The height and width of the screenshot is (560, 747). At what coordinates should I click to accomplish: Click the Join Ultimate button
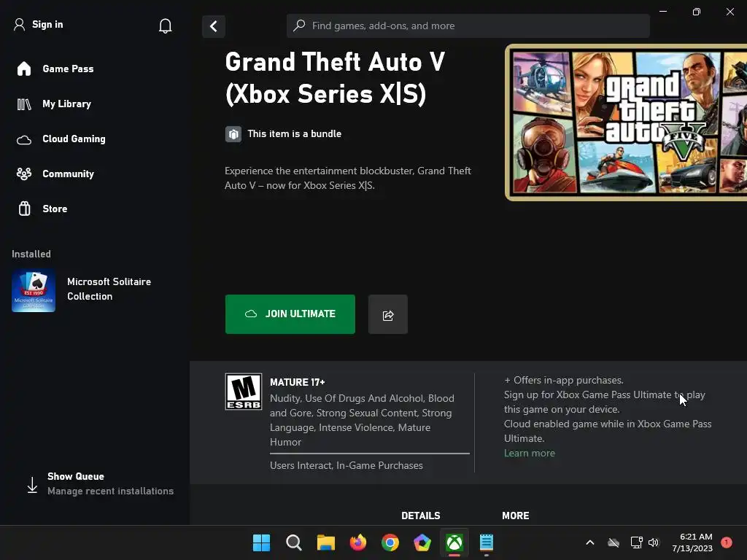point(290,314)
